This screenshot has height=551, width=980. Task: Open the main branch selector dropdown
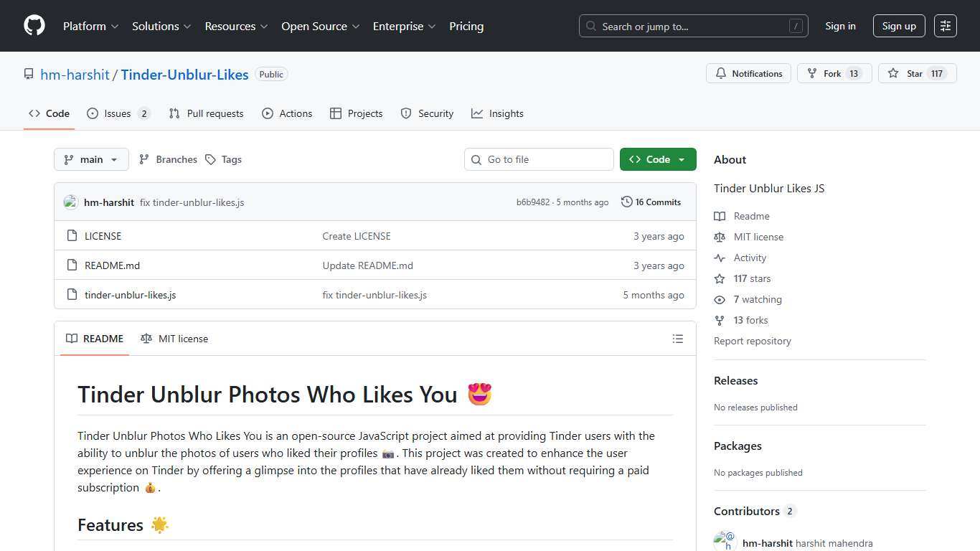coord(91,159)
